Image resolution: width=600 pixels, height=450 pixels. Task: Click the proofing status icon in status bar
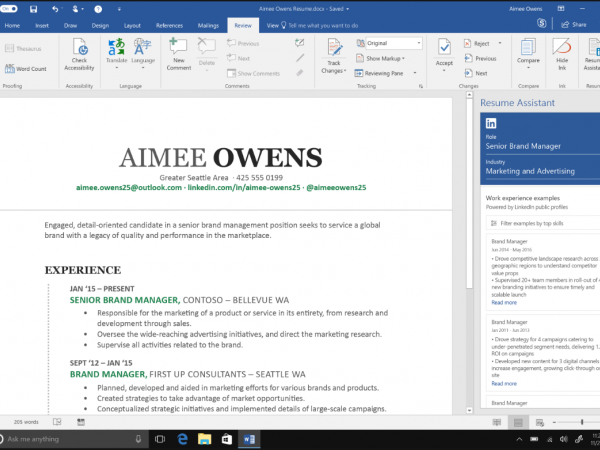pos(57,422)
